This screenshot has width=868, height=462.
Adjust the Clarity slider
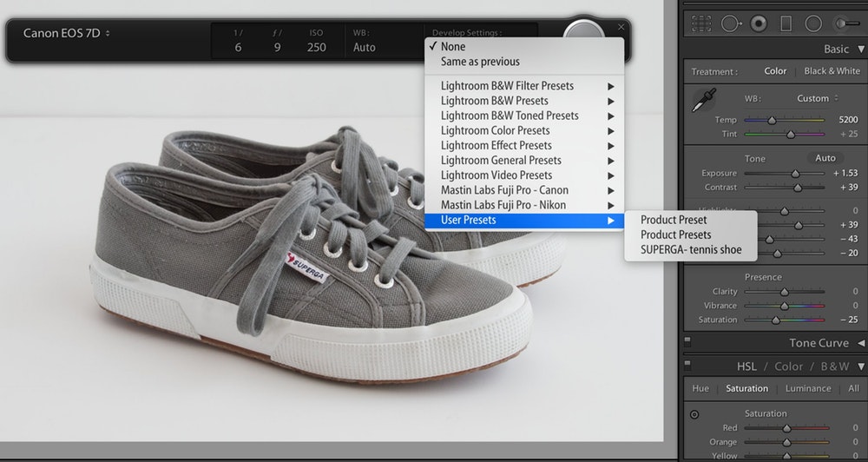click(x=785, y=292)
